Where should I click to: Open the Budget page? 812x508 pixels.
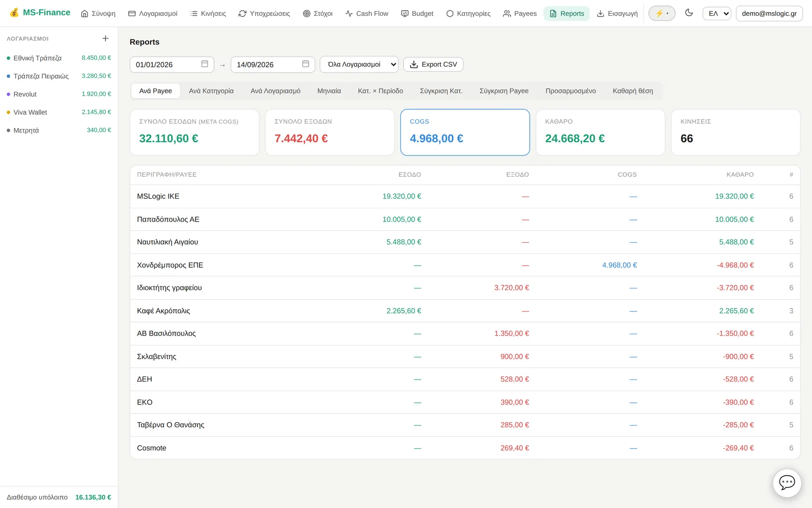click(x=417, y=14)
